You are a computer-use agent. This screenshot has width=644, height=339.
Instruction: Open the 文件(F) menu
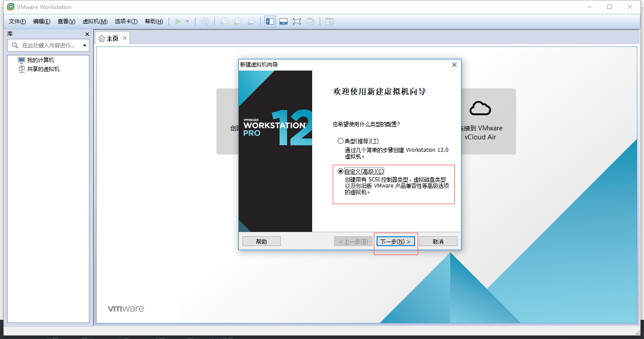click(17, 21)
